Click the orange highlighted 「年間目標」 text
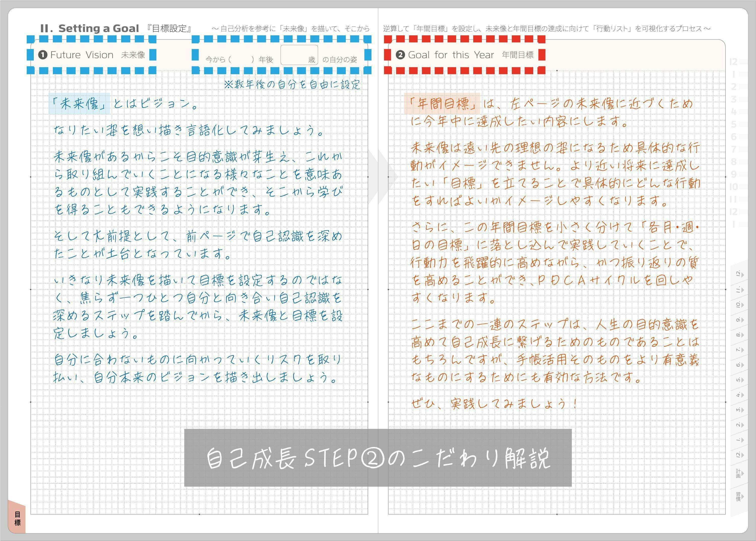This screenshot has width=756, height=541. coord(442,104)
